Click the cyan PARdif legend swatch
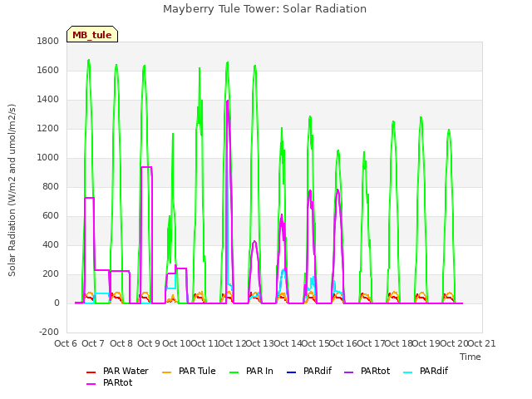The height and width of the screenshot is (399, 532). pyautogui.click(x=408, y=372)
